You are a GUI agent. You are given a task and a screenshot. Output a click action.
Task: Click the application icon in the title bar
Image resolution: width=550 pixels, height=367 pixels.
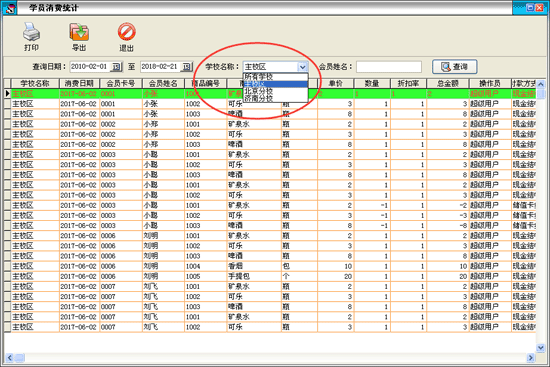(x=10, y=8)
